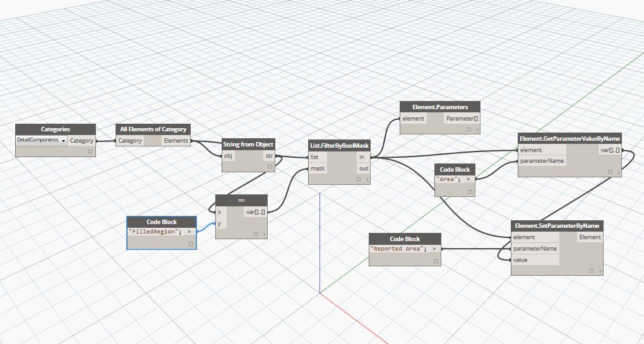This screenshot has width=644, height=344.
Task: Click lacing indicator on the == node
Action: [x=264, y=234]
